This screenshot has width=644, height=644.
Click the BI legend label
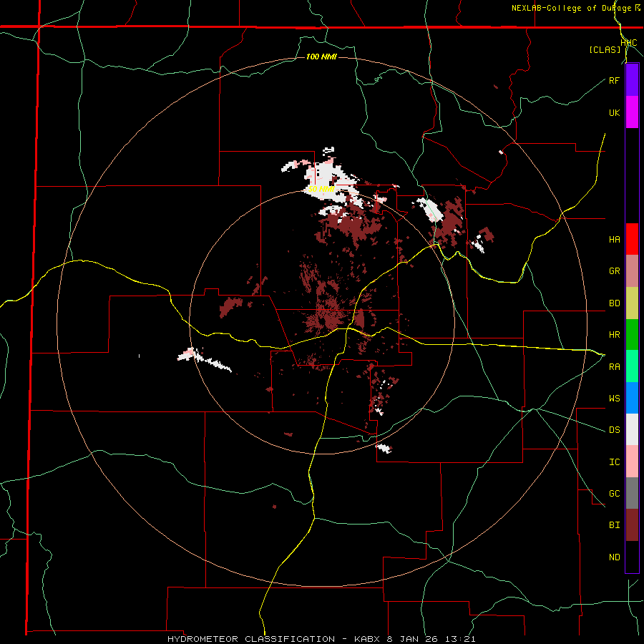pos(614,525)
